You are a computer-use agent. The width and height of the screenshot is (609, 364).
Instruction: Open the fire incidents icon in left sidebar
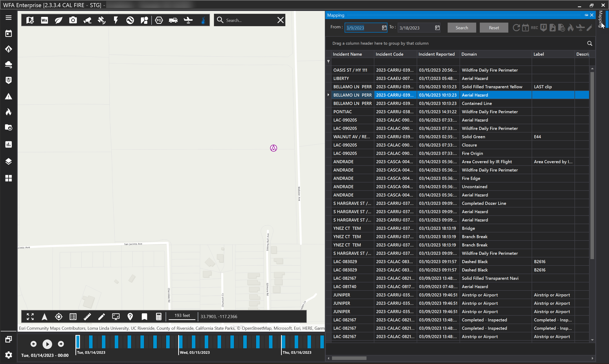coord(8,112)
